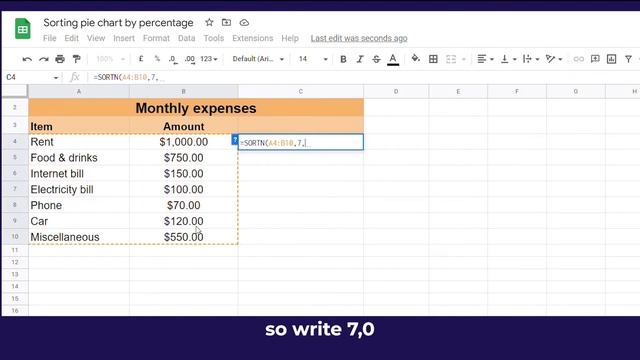Open the move to folder icon
Image resolution: width=640 pixels, height=360 pixels.
point(227,22)
